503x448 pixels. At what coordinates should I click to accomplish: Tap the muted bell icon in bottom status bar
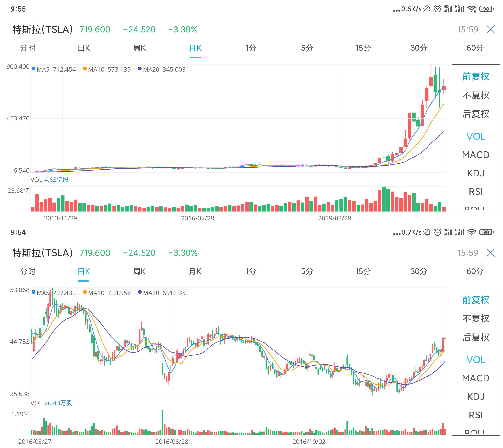[427, 232]
